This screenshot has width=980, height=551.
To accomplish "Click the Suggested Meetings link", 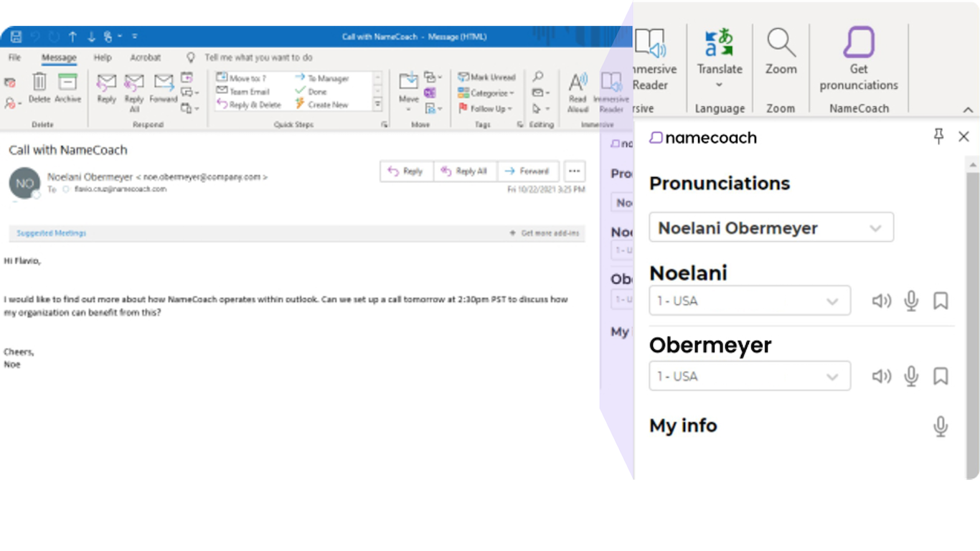I will [x=52, y=233].
